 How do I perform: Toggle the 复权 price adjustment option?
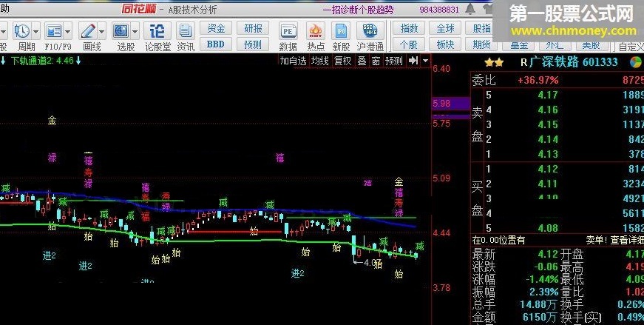(x=342, y=61)
